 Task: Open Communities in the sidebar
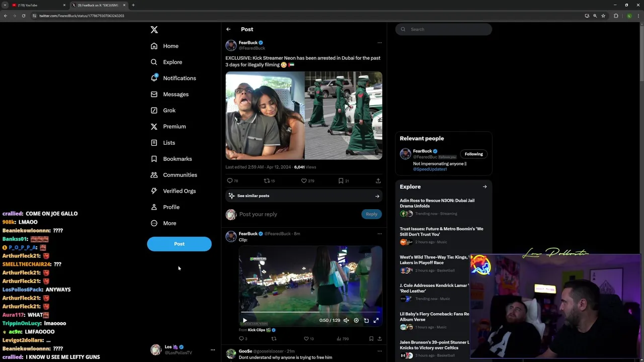point(174,174)
